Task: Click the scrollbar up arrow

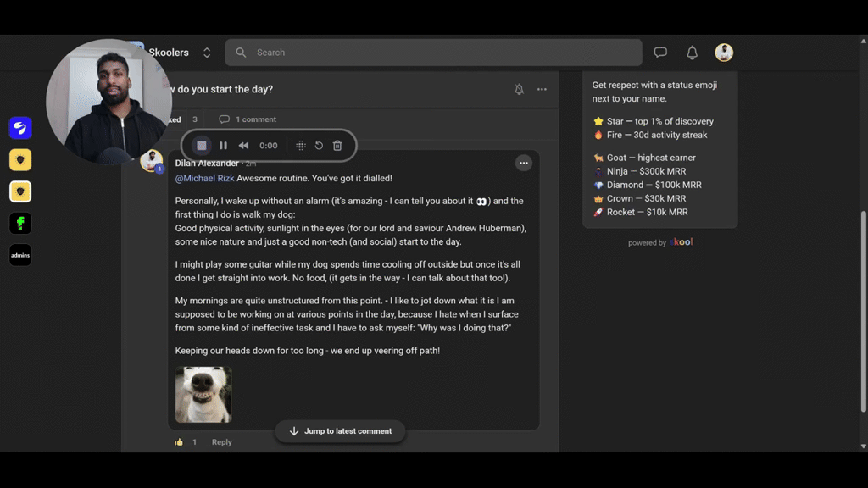Action: pos(863,41)
